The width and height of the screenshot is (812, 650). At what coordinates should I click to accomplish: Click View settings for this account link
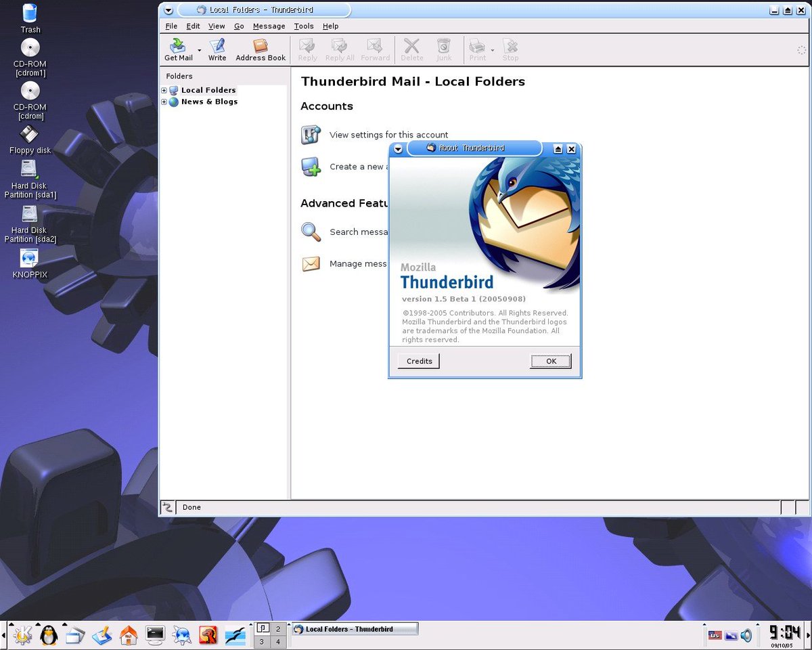click(x=388, y=135)
